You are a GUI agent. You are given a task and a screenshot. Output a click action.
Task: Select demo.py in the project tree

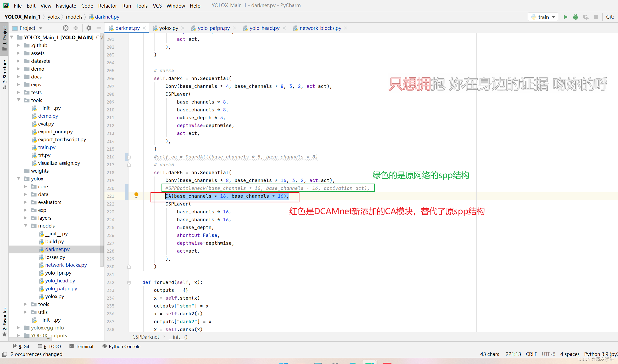coord(48,116)
